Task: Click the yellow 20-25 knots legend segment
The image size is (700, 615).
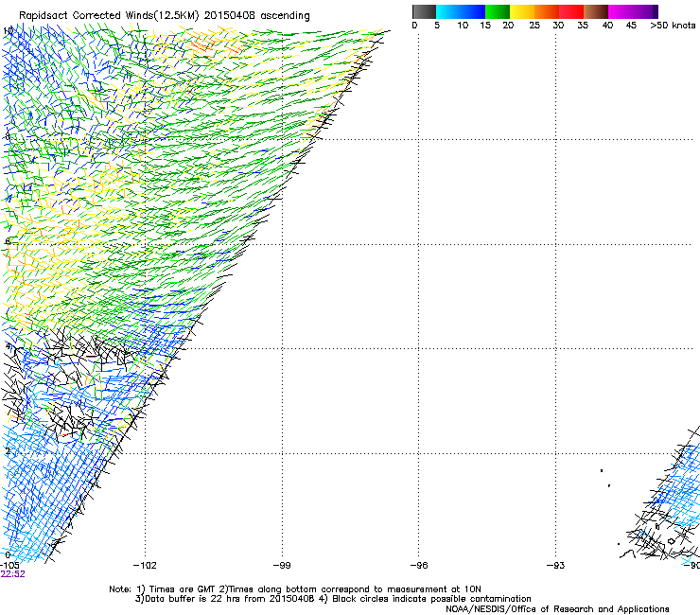Action: (522, 11)
